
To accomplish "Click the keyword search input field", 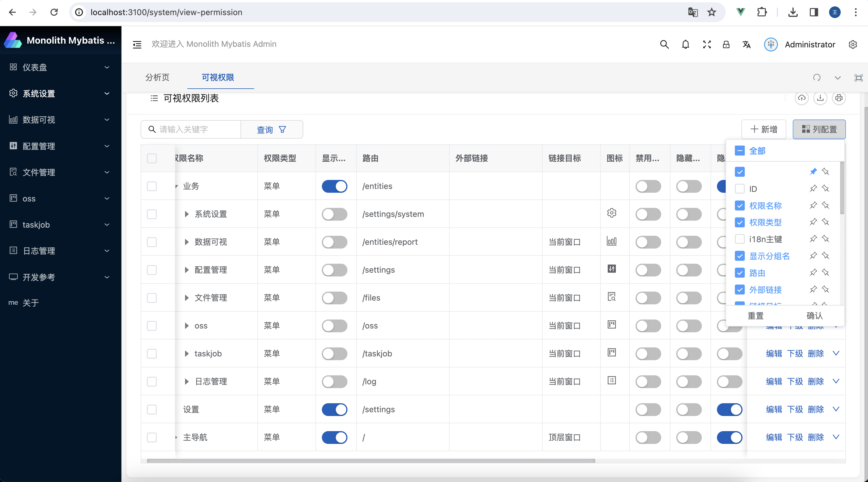I will coord(197,130).
